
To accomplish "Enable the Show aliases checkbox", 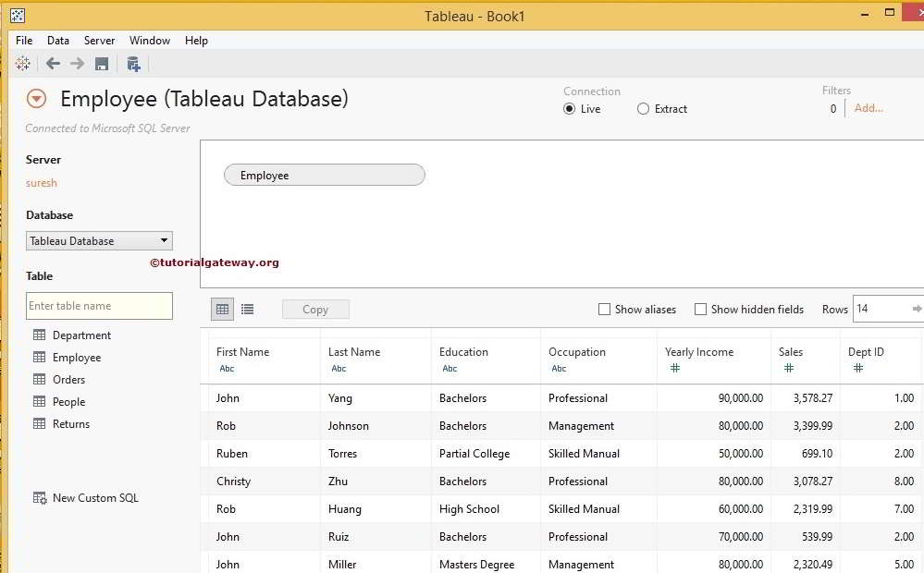I will pyautogui.click(x=604, y=309).
